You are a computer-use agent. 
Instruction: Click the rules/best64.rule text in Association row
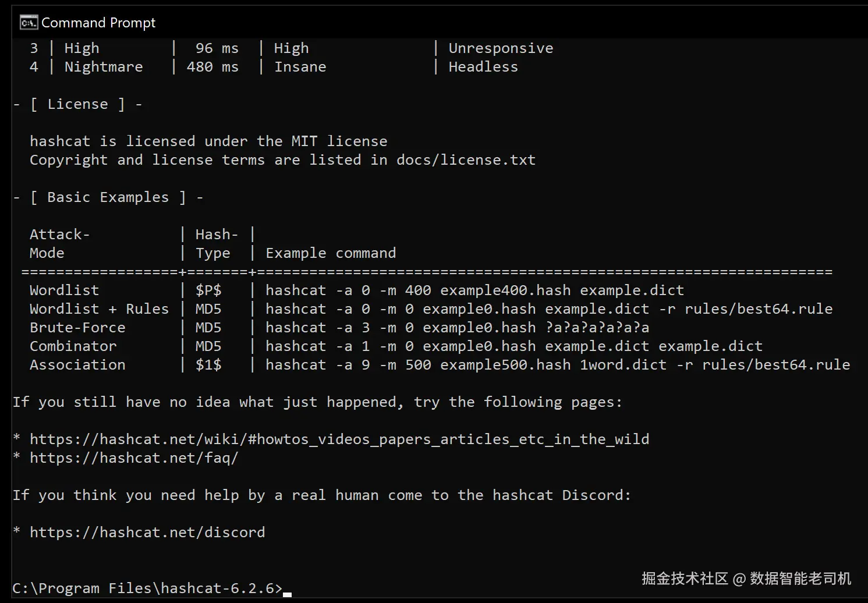pyautogui.click(x=776, y=365)
